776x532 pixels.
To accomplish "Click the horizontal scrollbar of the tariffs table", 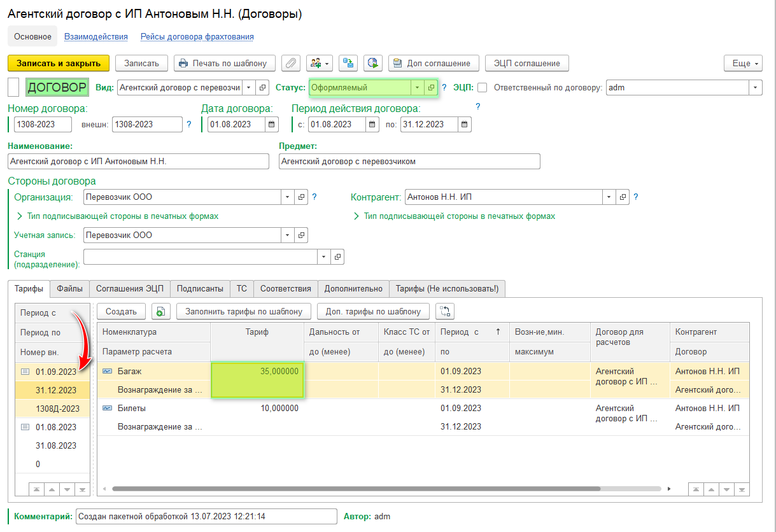I will (x=356, y=489).
